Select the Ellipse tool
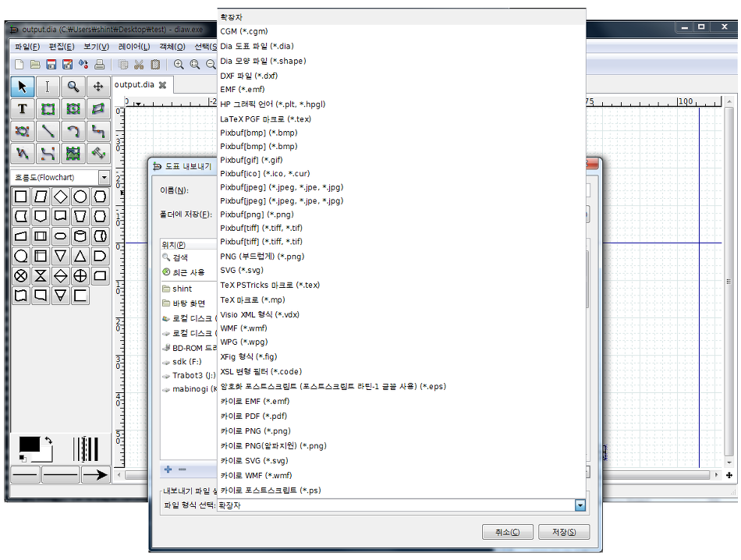 click(x=73, y=108)
